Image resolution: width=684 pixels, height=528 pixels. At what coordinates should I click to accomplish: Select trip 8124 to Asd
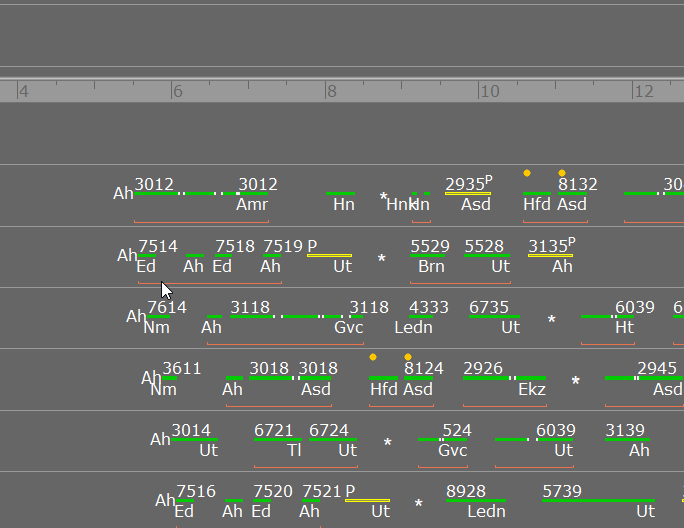[418, 378]
